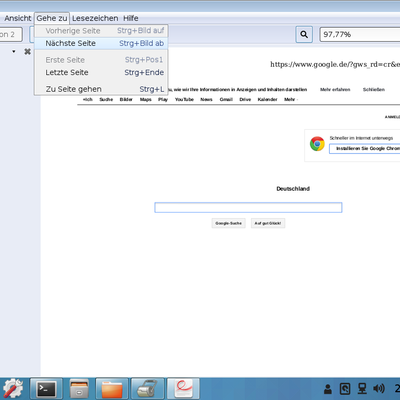Click the Schneller im Internet unterwegs text
The height and width of the screenshot is (400, 400).
point(361,138)
